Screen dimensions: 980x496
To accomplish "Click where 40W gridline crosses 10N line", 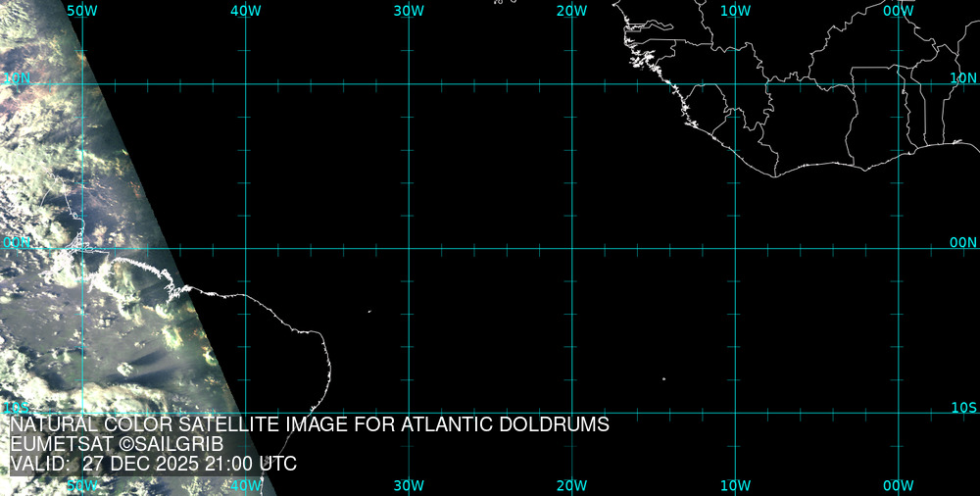I will pos(245,84).
